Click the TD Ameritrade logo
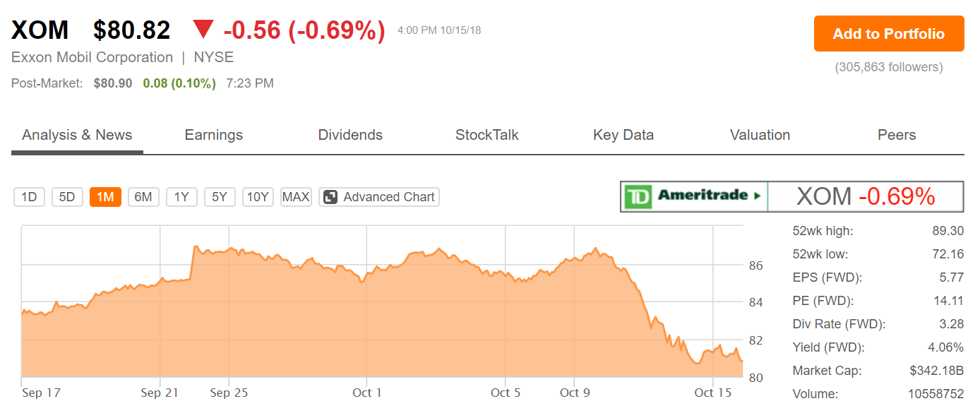 point(693,196)
